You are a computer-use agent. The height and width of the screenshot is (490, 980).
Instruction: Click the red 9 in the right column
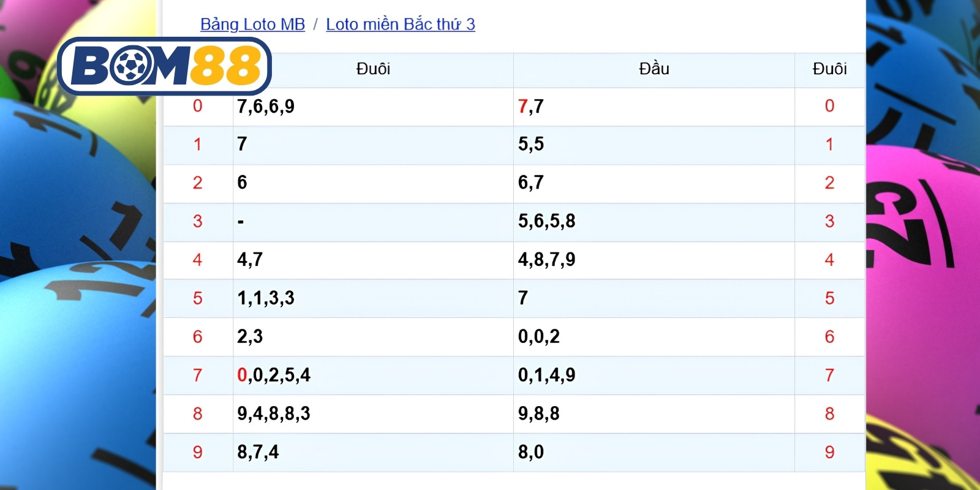[x=829, y=453]
